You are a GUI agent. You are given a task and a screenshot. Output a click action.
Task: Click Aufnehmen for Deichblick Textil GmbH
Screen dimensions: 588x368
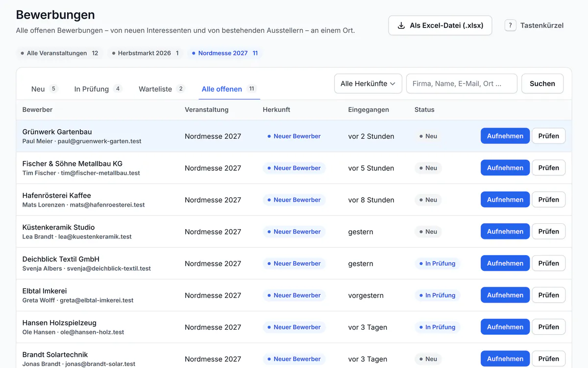(505, 263)
